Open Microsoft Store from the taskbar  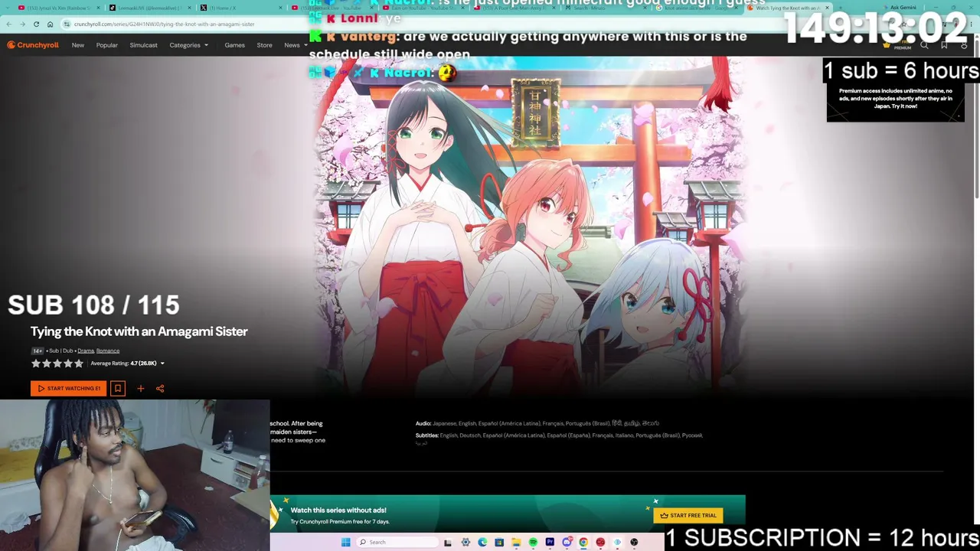pyautogui.click(x=499, y=543)
